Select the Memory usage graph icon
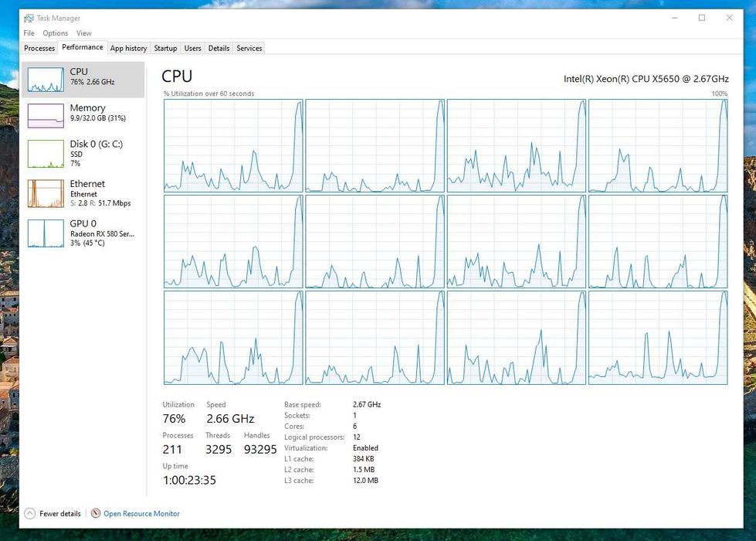 pyautogui.click(x=46, y=116)
